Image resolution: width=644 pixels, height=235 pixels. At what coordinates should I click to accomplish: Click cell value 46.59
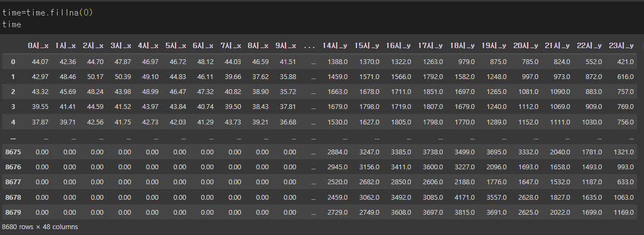pos(260,62)
